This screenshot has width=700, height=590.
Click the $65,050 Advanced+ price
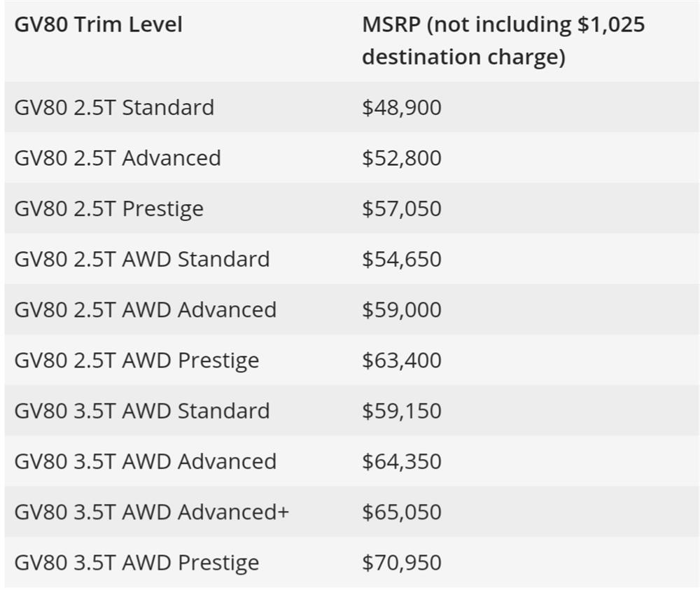coord(402,512)
